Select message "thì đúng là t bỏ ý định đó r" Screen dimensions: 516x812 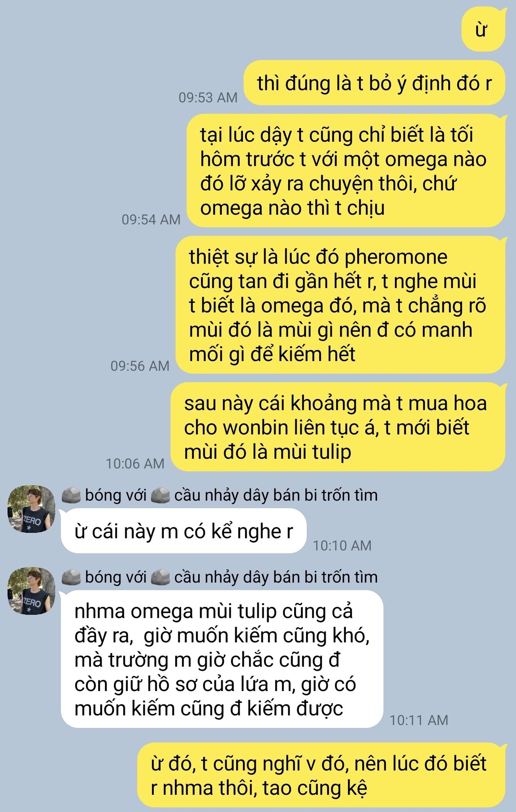[x=375, y=83]
